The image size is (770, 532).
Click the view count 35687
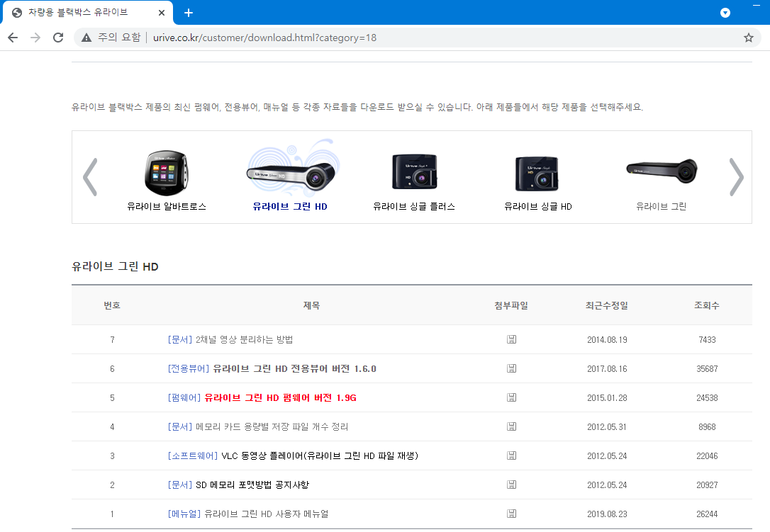pos(707,368)
